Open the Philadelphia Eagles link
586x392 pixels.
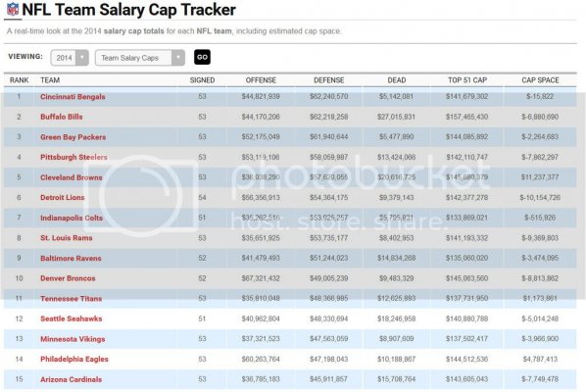coord(74,359)
